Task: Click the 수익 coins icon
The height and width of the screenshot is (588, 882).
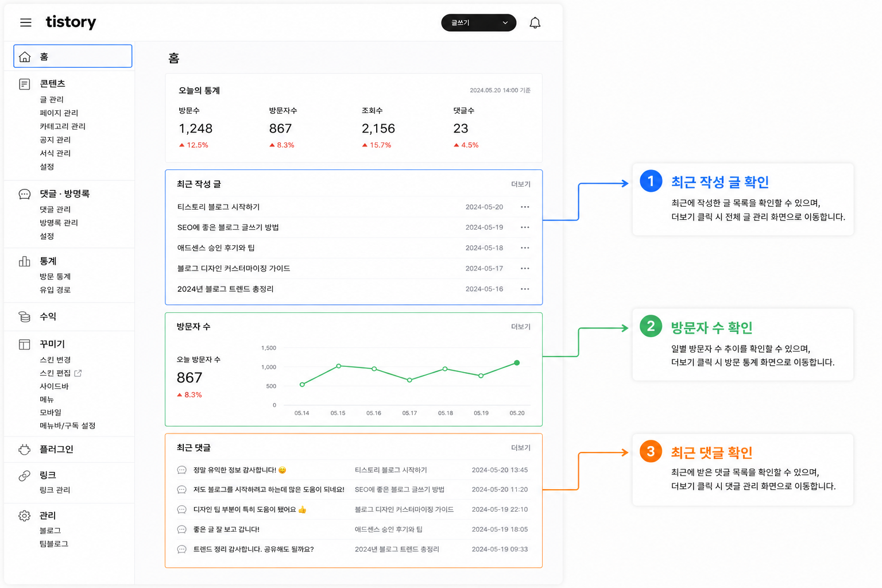Action: (x=25, y=316)
